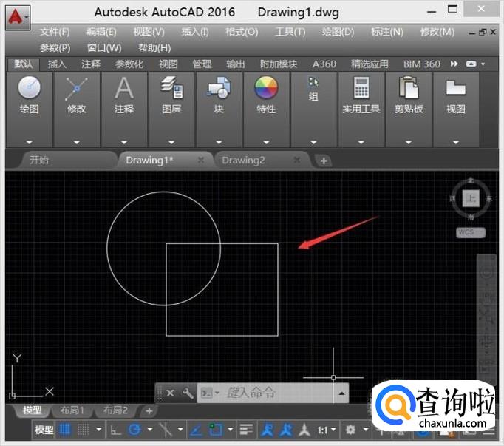Open the 格式(O) menu
The image size is (504, 446).
pyautogui.click(x=242, y=32)
